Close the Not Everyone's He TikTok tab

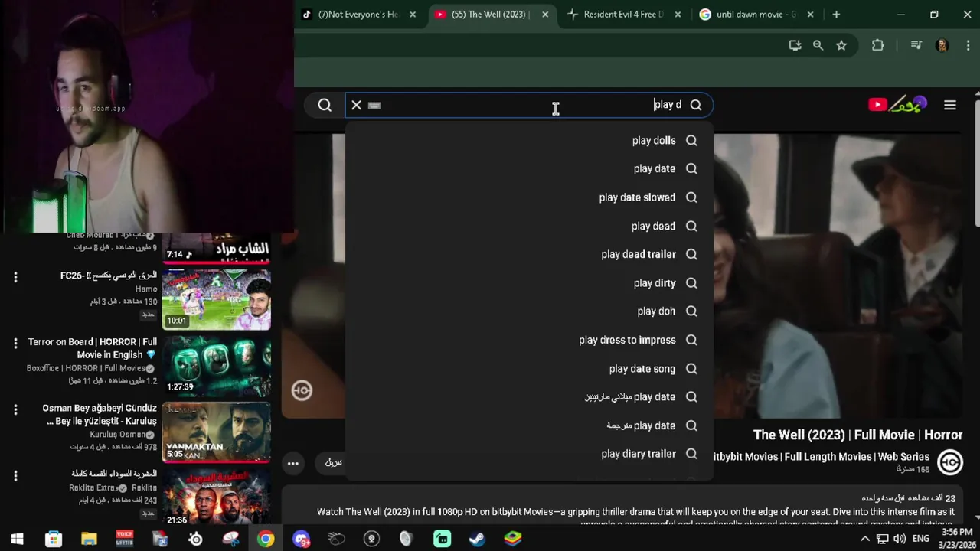(413, 15)
